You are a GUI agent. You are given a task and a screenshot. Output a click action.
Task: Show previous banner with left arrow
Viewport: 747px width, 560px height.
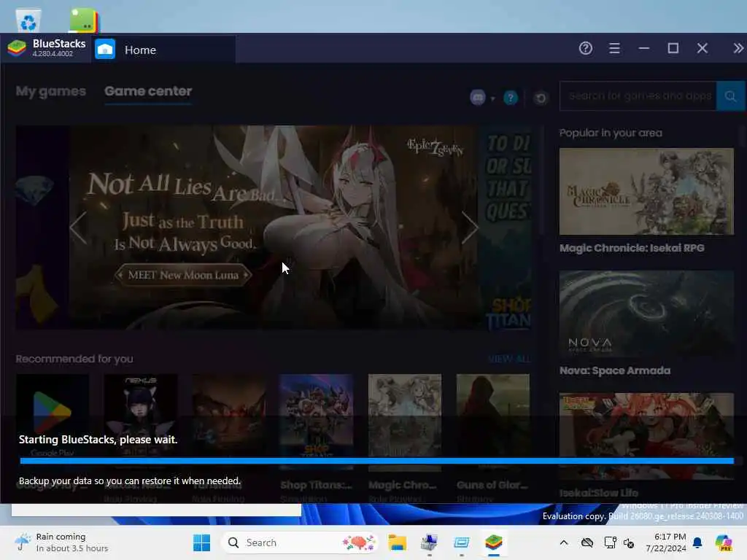pyautogui.click(x=79, y=227)
